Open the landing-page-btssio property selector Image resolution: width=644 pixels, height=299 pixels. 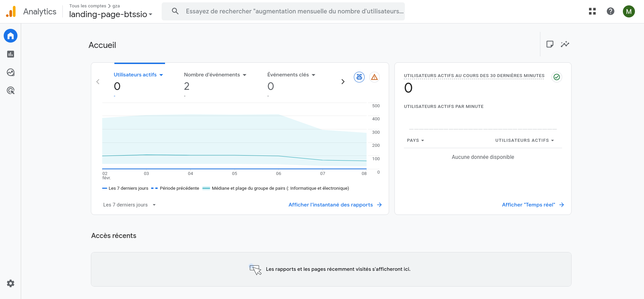(111, 14)
